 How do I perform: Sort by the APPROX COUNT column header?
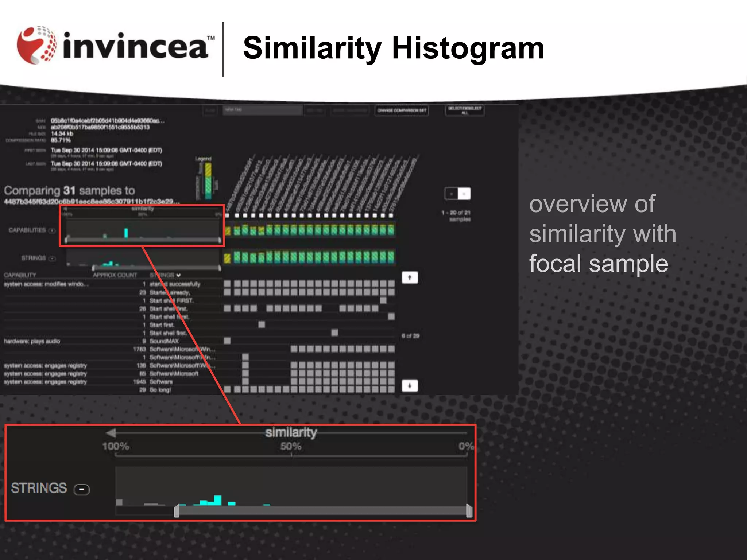point(115,275)
